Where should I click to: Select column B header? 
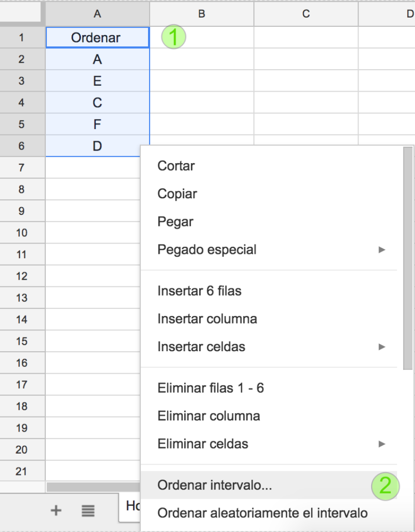click(202, 14)
